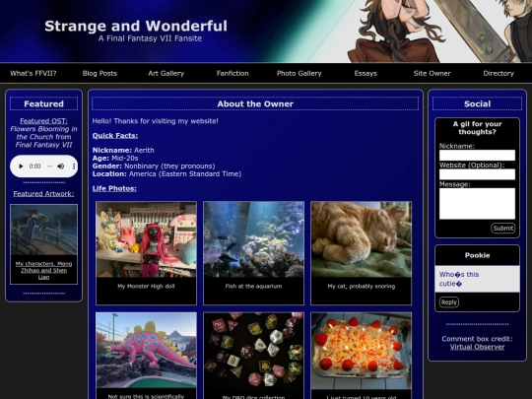
Task: Click 'A Final Fantasy VII Fansite' subtitle
Action: 150,38
